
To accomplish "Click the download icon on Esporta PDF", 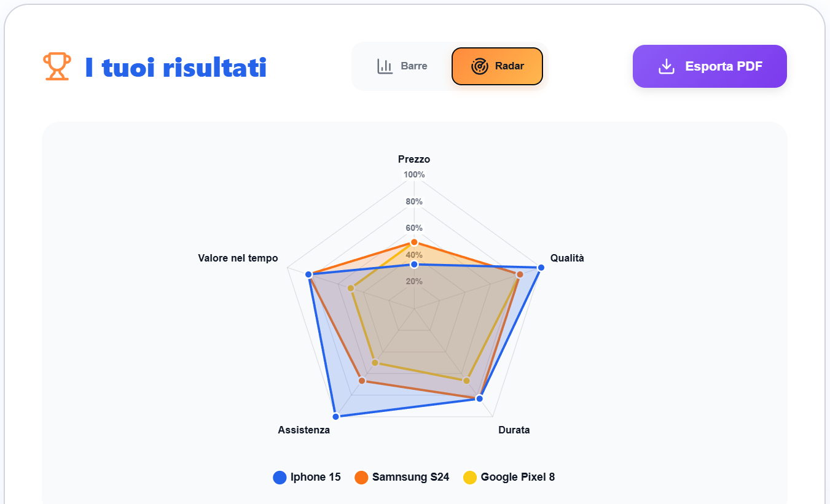I will click(x=666, y=66).
